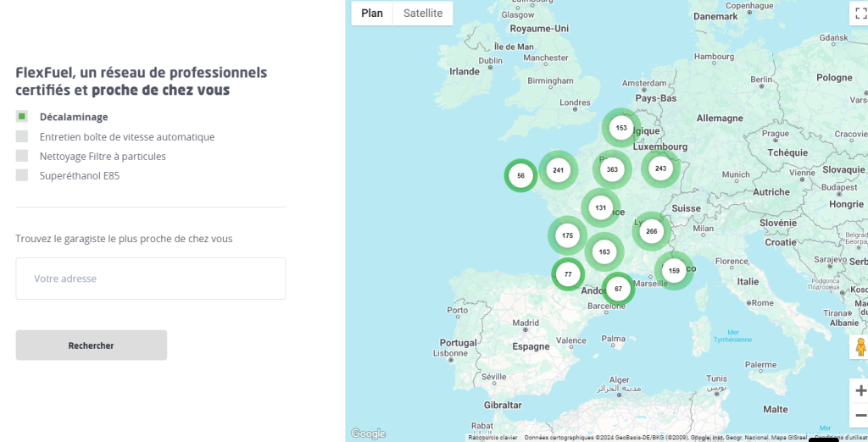Toggle the Décalaminage checkbox
Viewport: 868px width, 442px height.
pos(21,117)
